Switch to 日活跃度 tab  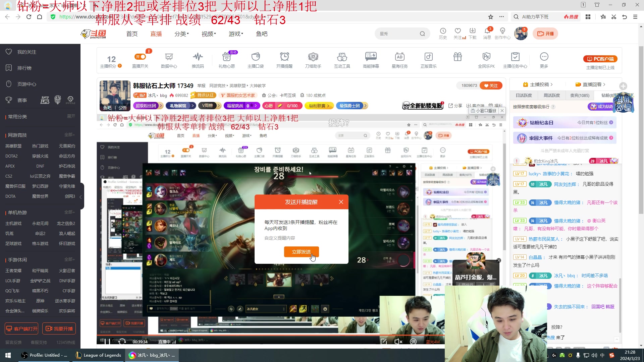(524, 96)
